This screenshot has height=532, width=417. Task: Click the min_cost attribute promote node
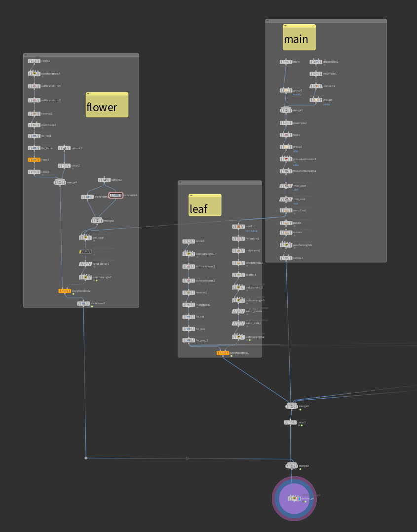click(x=286, y=199)
